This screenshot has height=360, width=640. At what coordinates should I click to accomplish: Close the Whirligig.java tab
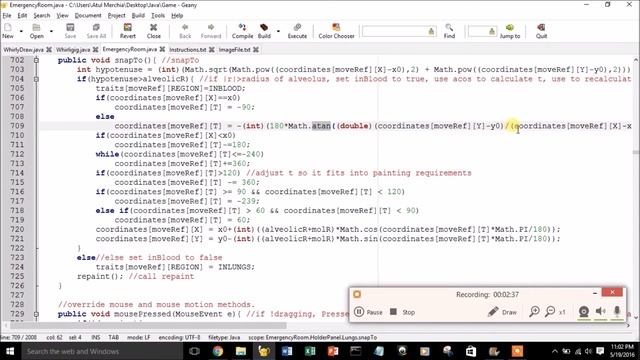[x=96, y=49]
